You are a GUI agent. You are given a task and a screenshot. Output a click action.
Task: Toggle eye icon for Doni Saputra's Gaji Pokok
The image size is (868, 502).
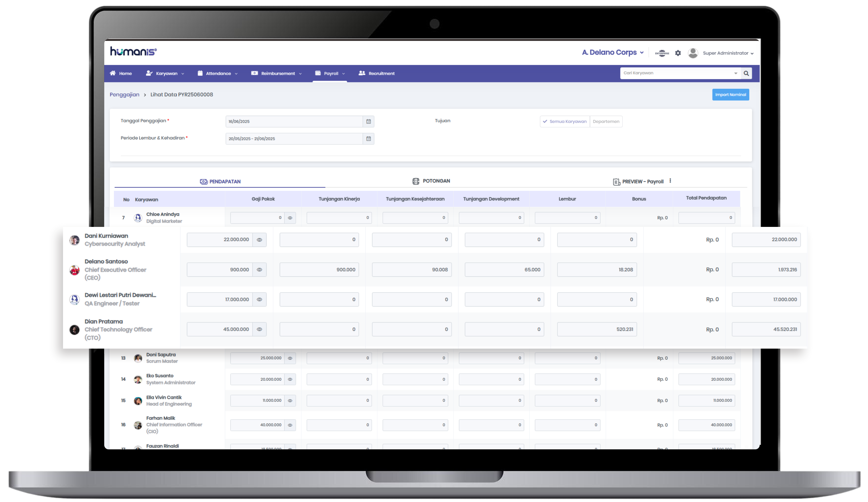coord(290,358)
